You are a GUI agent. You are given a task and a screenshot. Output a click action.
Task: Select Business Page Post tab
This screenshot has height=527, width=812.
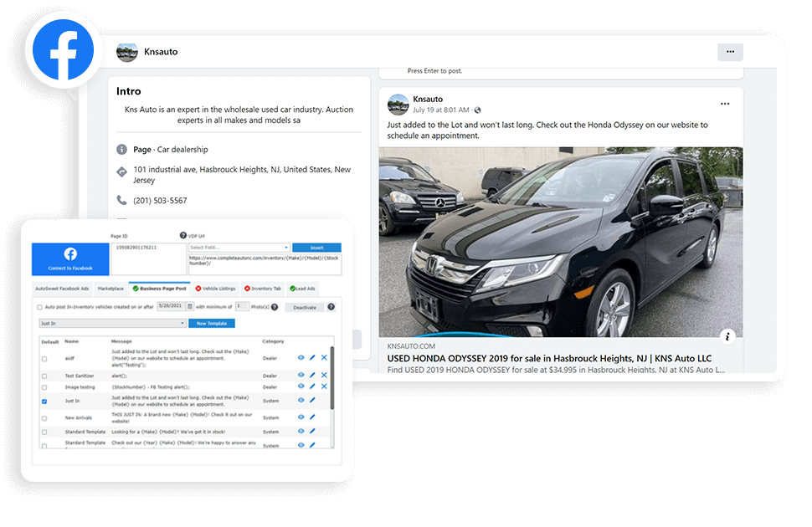160,289
